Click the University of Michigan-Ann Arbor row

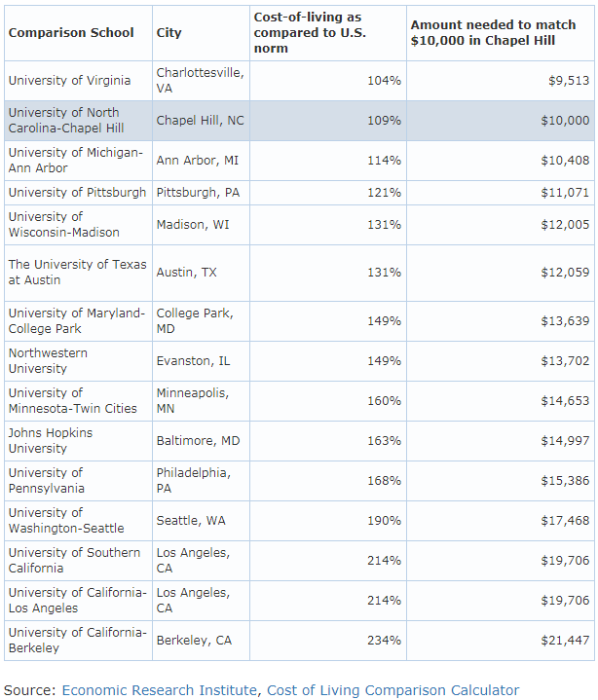click(x=299, y=161)
